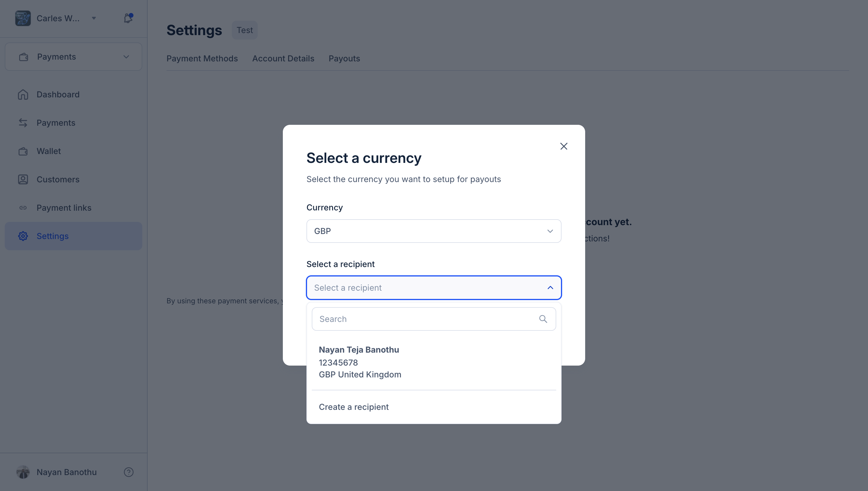Select recipient Nayan Teja Banothu
The width and height of the screenshot is (868, 491).
[360, 362]
